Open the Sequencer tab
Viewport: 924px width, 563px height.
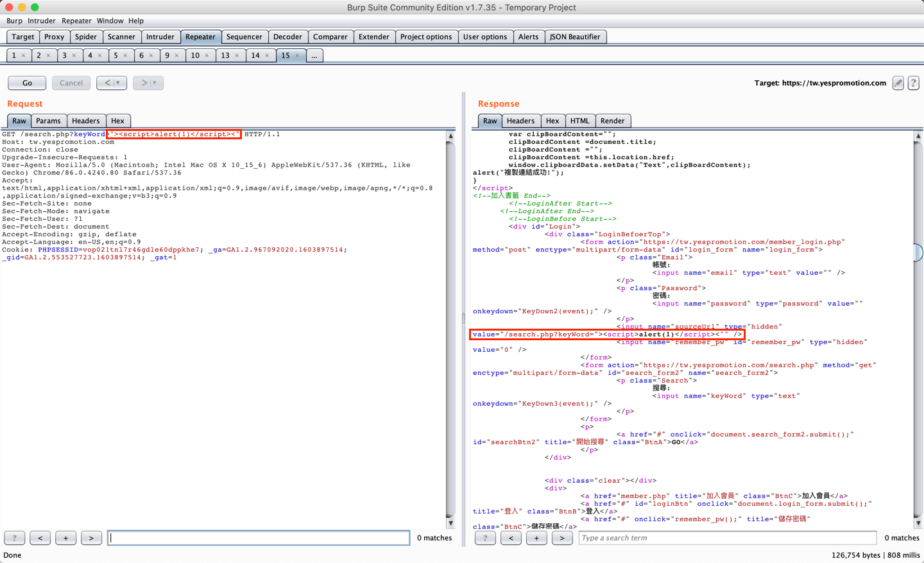click(x=244, y=37)
